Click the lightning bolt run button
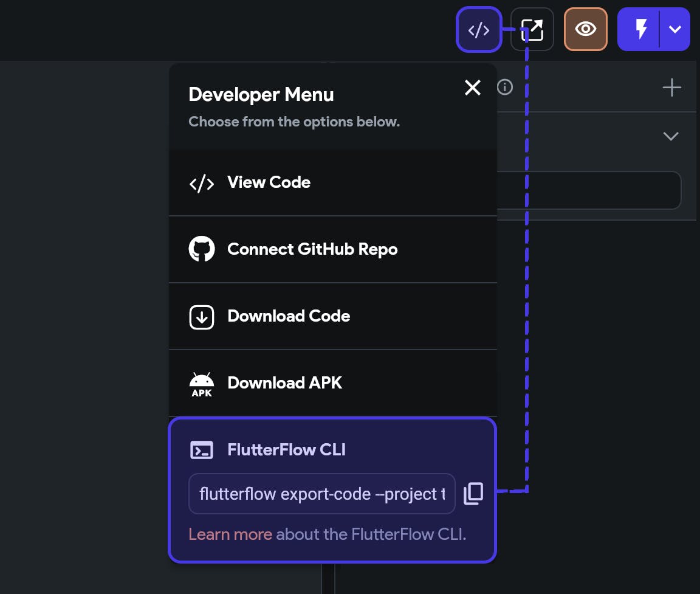Image resolution: width=700 pixels, height=594 pixels. pyautogui.click(x=640, y=29)
